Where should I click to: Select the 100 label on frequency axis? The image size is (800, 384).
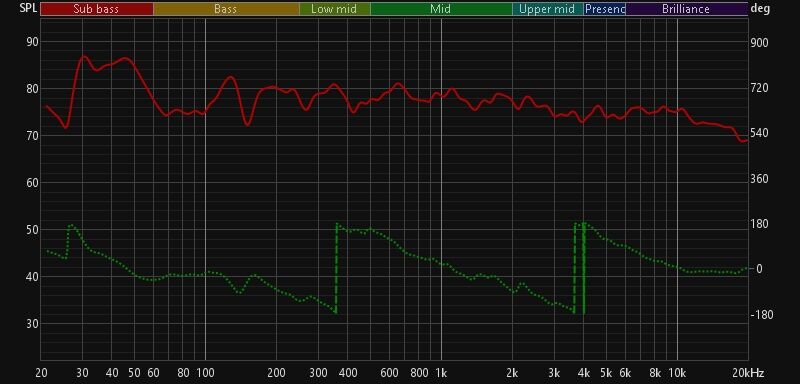pyautogui.click(x=205, y=372)
